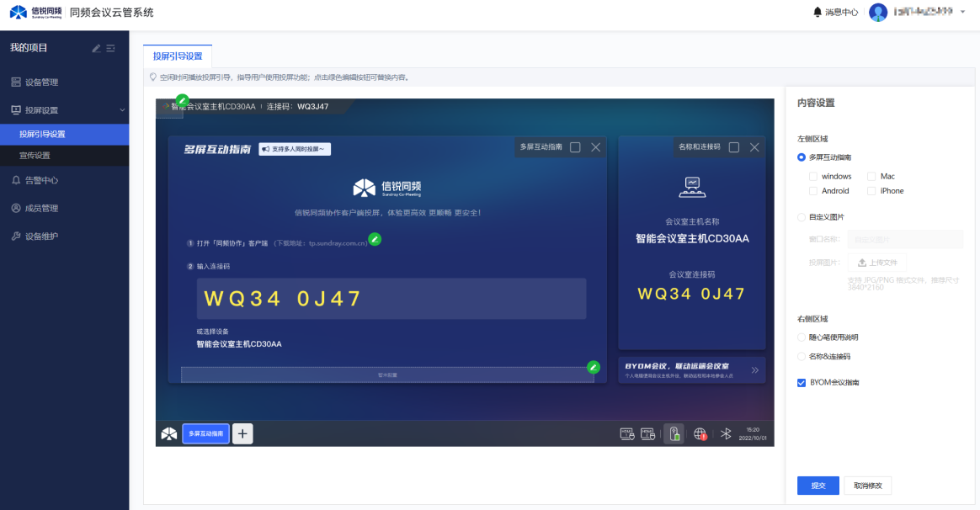Close the 多屏互动指南 preview panel
The image size is (980, 510).
595,147
